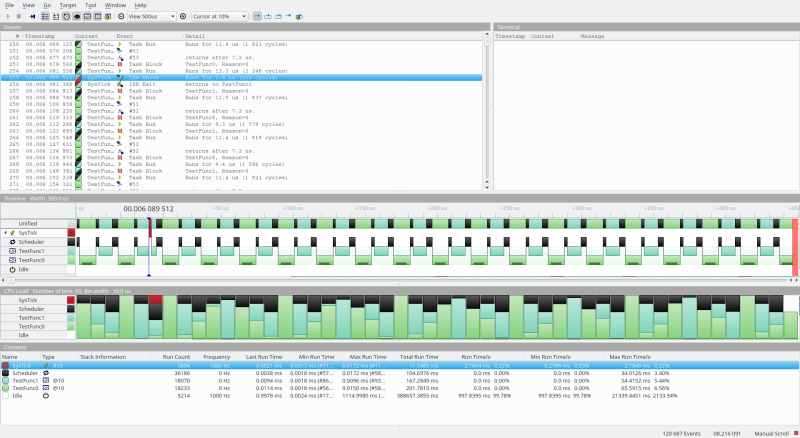The height and width of the screenshot is (438, 800).
Task: Sort contexts by Run Count column header
Action: tap(176, 357)
